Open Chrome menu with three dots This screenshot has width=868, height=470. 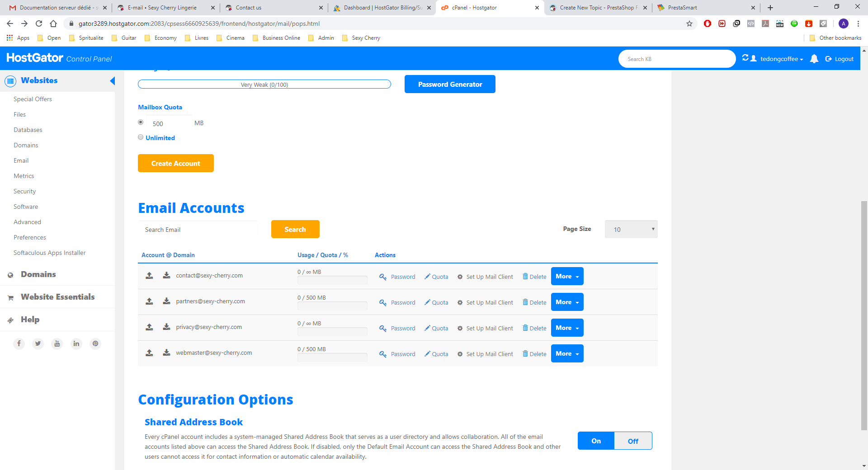point(858,23)
